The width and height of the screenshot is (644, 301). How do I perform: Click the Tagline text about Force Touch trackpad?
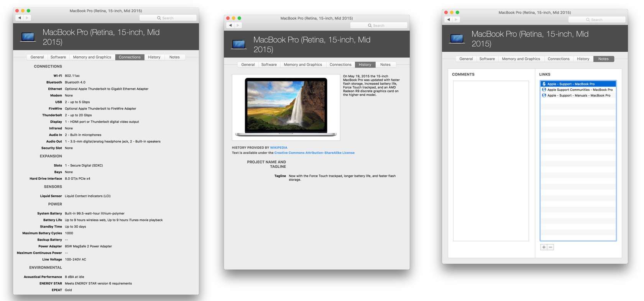342,178
